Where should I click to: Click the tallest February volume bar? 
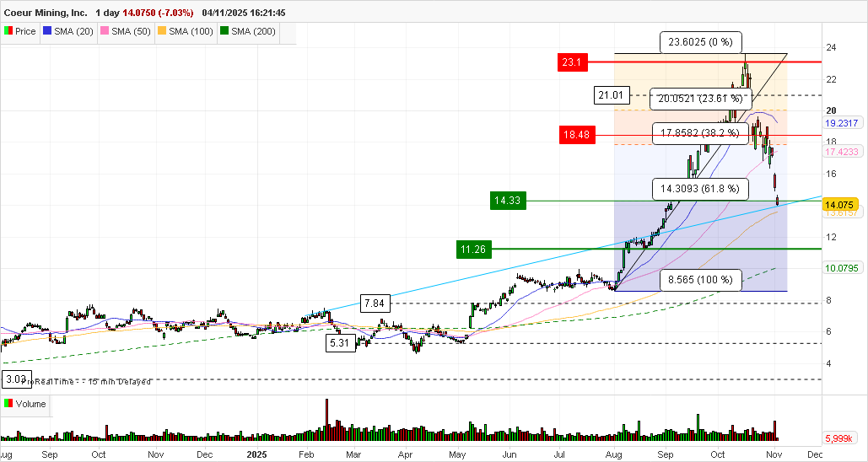[x=326, y=419]
